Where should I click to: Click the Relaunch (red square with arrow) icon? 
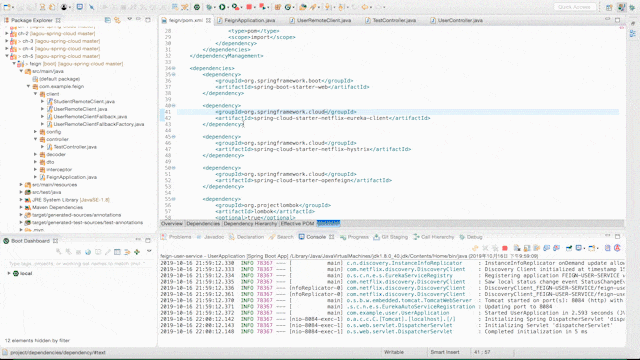[x=262, y=7]
